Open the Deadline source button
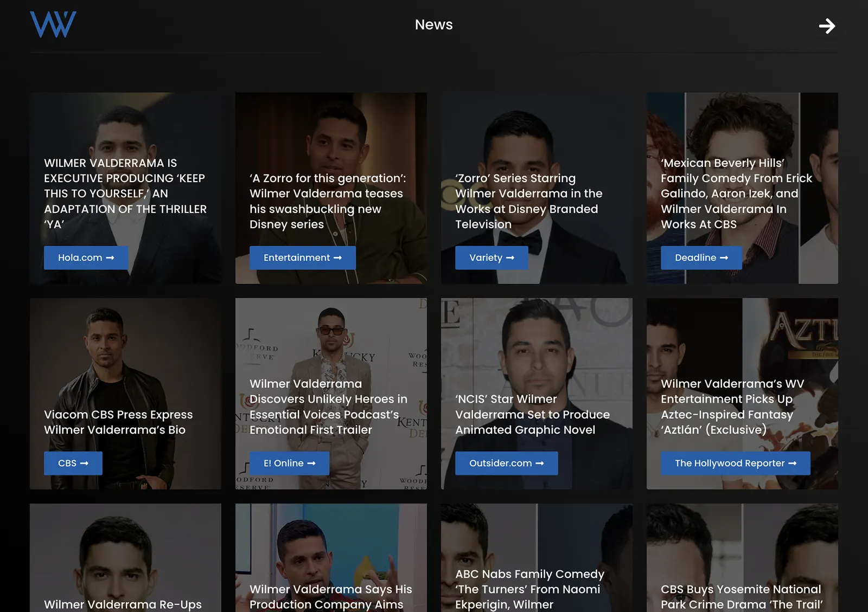The width and height of the screenshot is (868, 612). click(701, 257)
